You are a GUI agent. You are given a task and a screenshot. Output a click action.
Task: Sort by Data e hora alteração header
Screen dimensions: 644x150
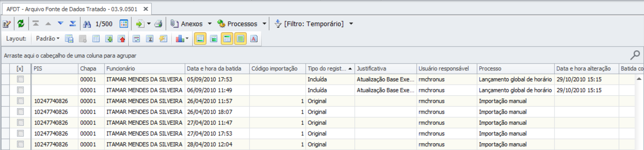pyautogui.click(x=587, y=68)
